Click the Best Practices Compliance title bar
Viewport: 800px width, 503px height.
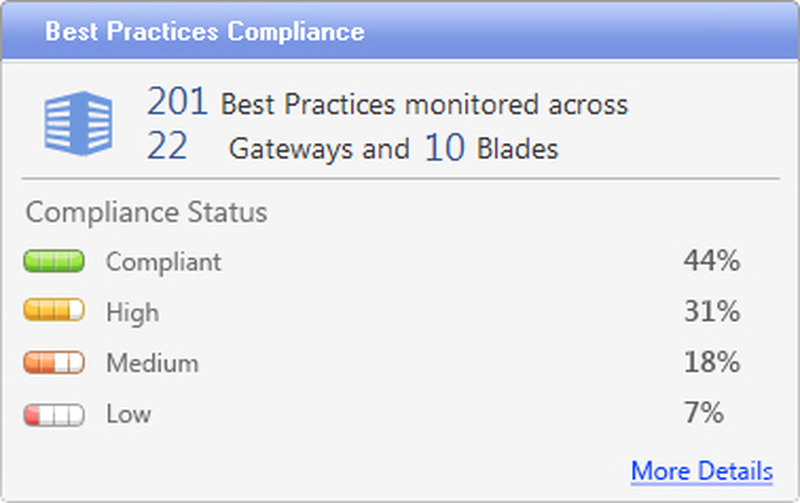204,31
